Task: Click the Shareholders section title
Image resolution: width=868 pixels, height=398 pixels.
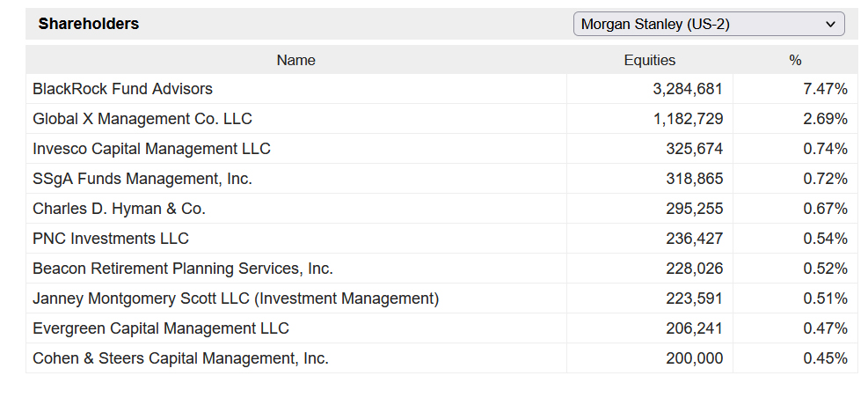Action: pyautogui.click(x=89, y=24)
